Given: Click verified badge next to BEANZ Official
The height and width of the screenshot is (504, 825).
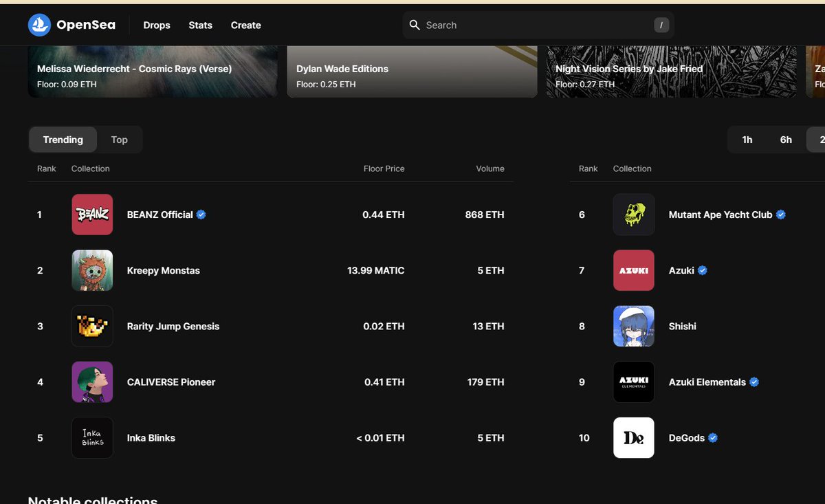Looking at the screenshot, I should pos(201,215).
